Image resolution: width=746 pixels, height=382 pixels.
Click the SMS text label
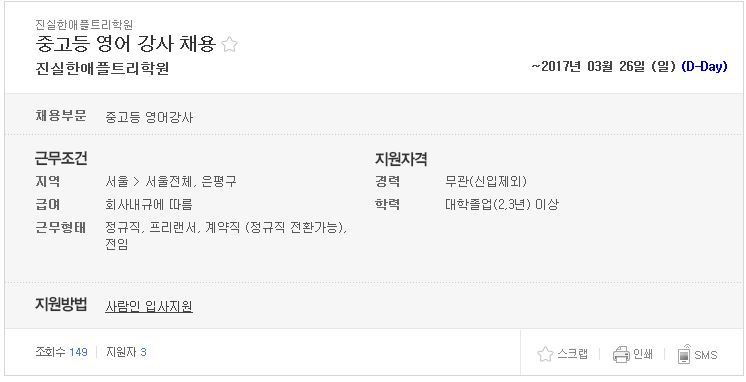(706, 355)
